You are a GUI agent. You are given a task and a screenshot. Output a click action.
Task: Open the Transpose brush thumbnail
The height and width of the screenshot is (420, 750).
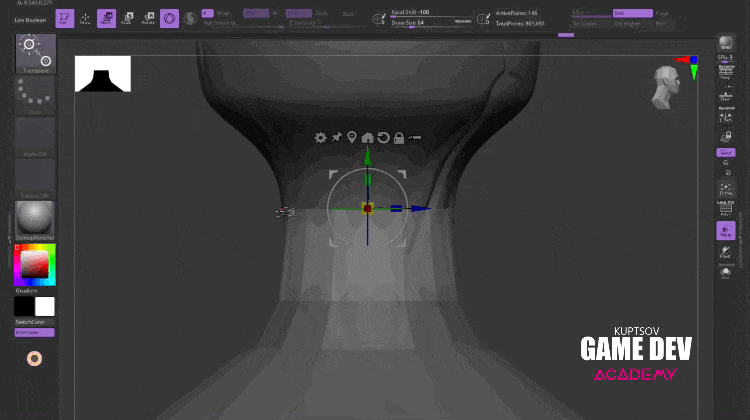36,54
